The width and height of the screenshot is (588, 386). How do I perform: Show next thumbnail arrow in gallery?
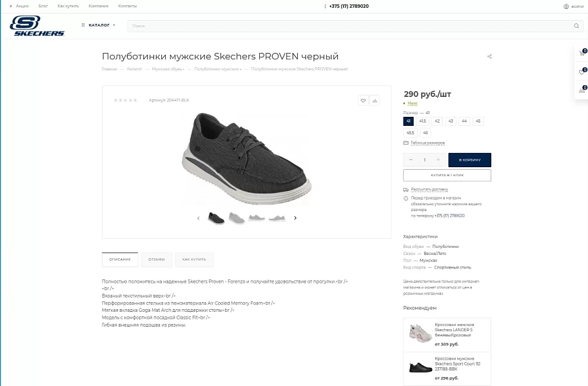click(295, 218)
